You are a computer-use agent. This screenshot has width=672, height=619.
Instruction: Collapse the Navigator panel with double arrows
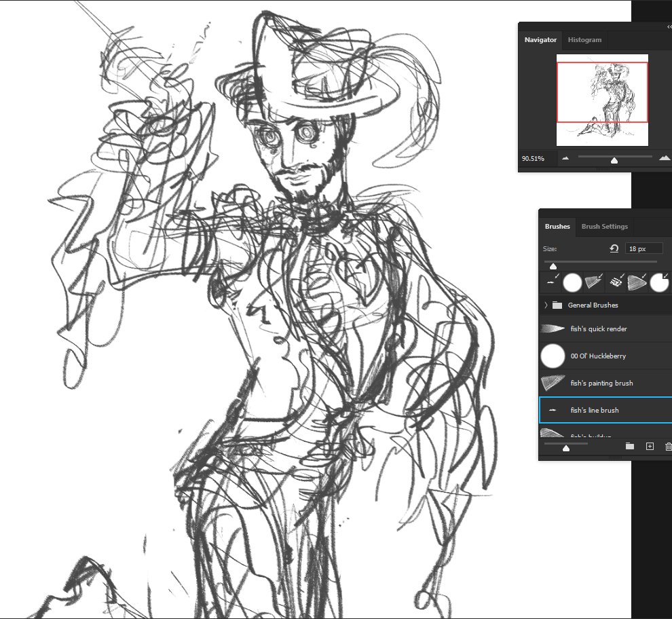tap(669, 26)
